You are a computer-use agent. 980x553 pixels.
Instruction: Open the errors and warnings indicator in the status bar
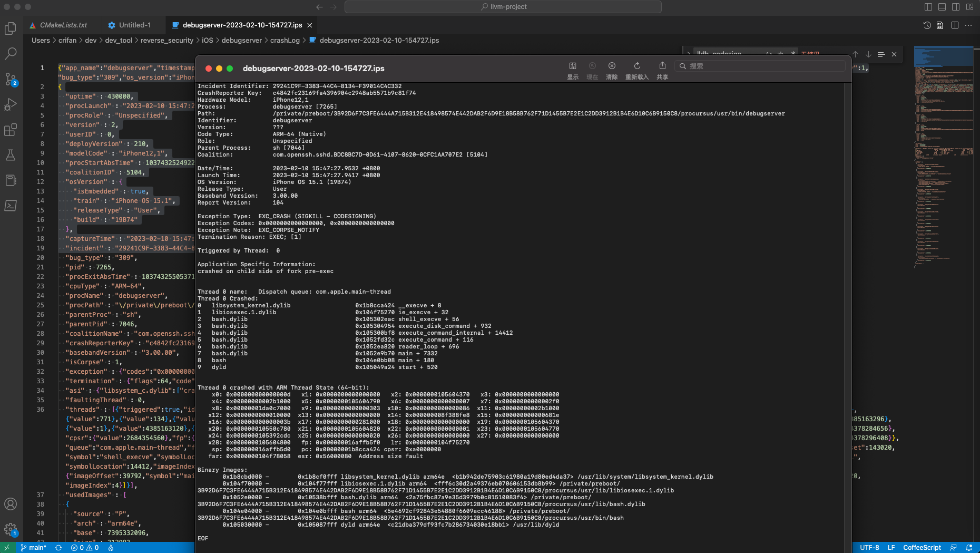(x=85, y=548)
